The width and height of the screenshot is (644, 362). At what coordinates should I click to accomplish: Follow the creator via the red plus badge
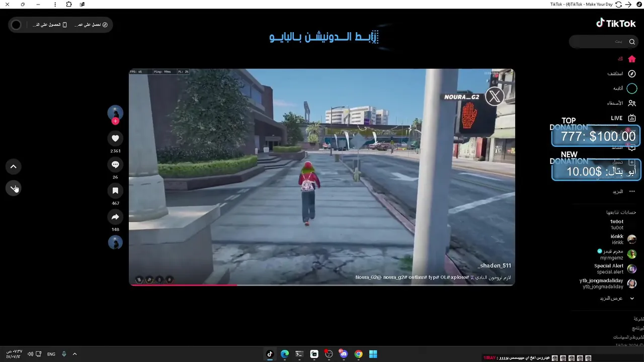click(x=115, y=121)
